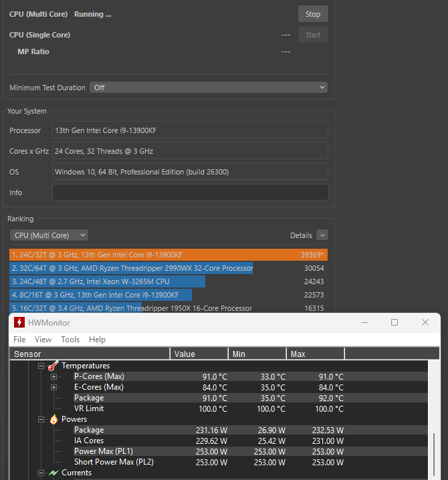
Task: Click the disabled Start button for Single Core
Action: (x=313, y=35)
